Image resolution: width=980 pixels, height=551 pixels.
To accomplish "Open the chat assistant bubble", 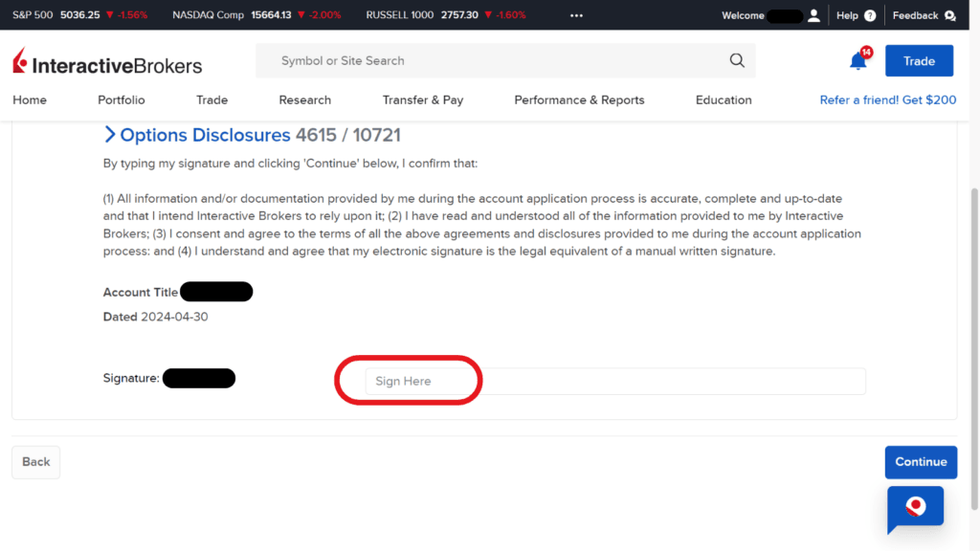I will pos(915,507).
